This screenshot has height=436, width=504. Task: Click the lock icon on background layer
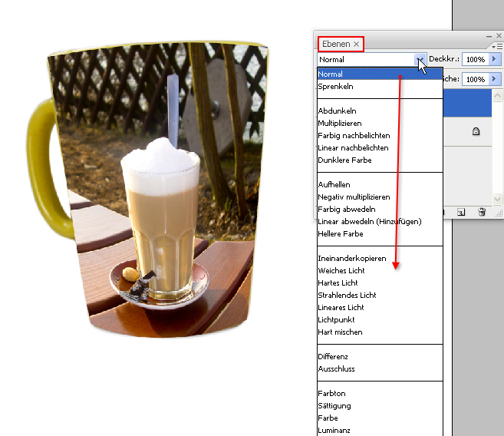coord(476,132)
